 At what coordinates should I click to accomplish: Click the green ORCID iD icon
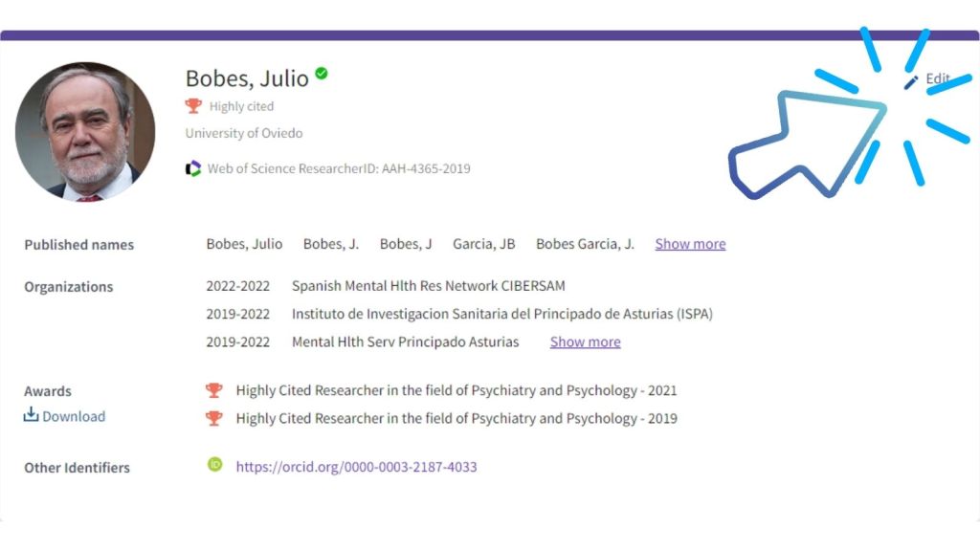[215, 465]
